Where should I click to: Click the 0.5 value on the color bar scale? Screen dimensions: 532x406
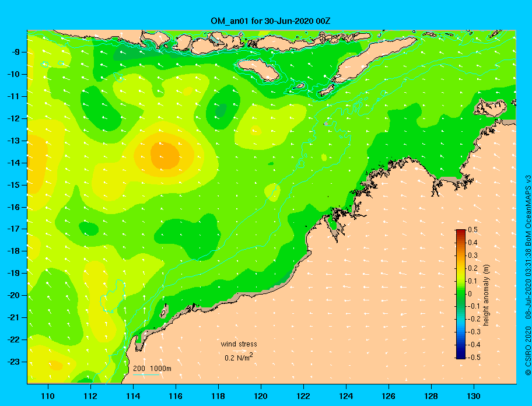pos(473,230)
